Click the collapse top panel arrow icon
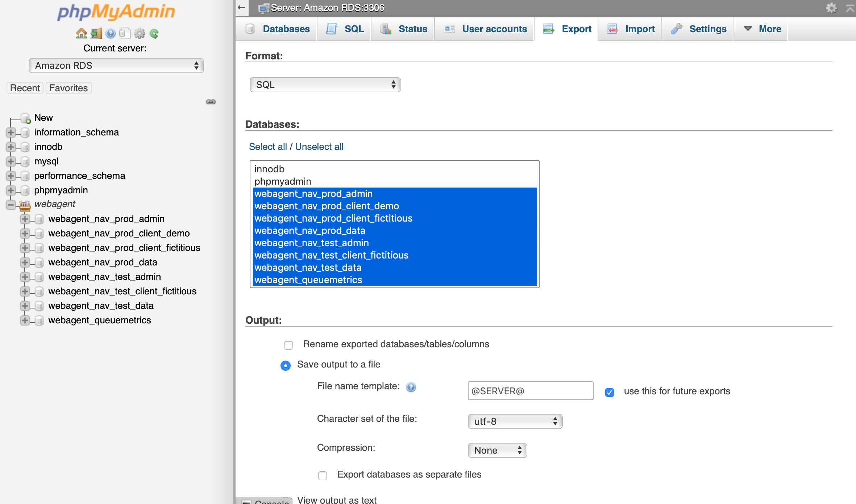Screen dimensions: 856x504 pos(849,8)
